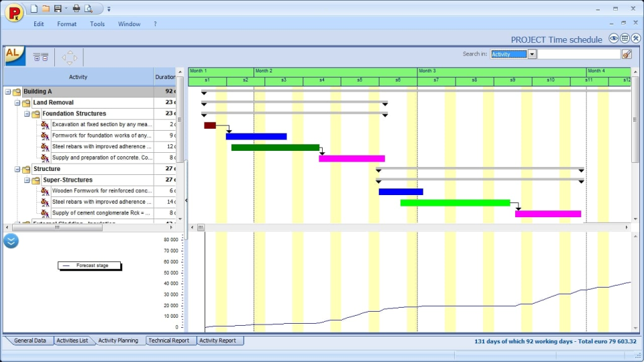Open the Window menu
This screenshot has height=362, width=644.
pos(129,24)
